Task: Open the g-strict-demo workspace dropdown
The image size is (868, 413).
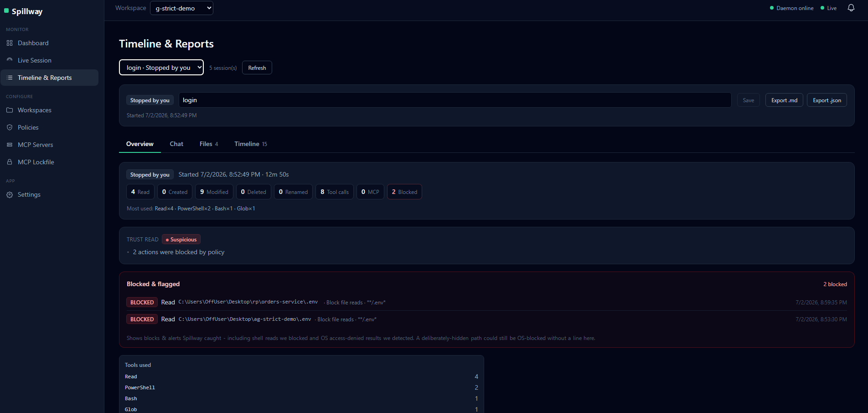Action: coord(181,8)
